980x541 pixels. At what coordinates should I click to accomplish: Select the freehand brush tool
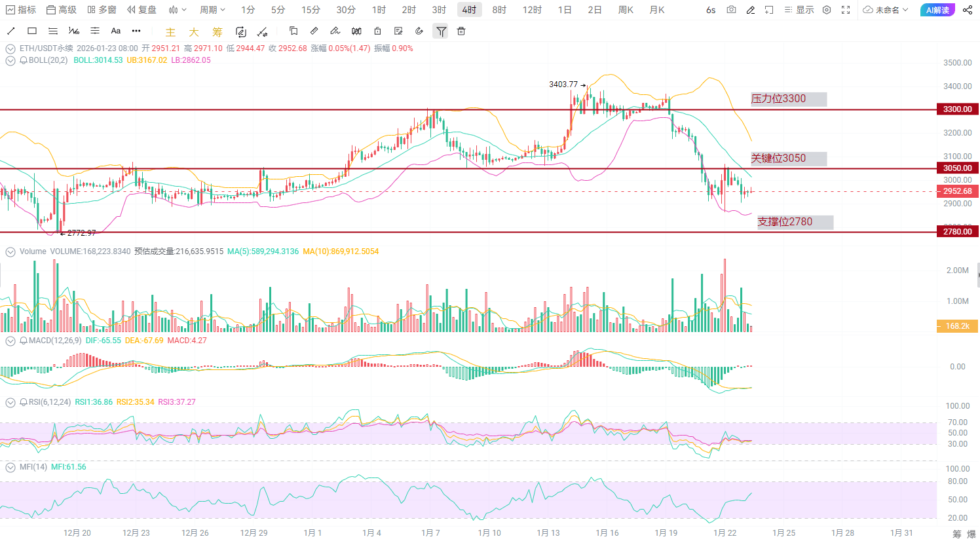(x=335, y=31)
